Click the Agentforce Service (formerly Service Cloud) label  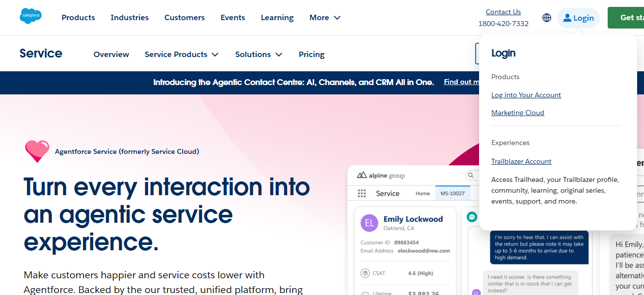click(127, 151)
